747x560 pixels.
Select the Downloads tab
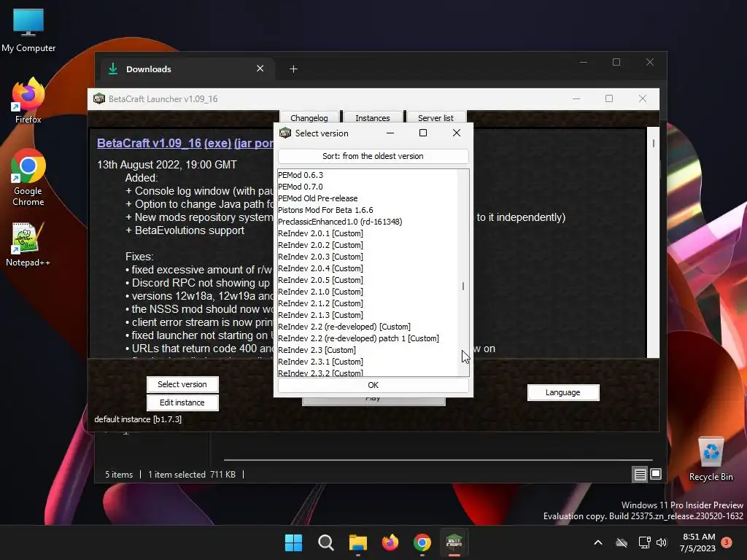click(x=187, y=69)
